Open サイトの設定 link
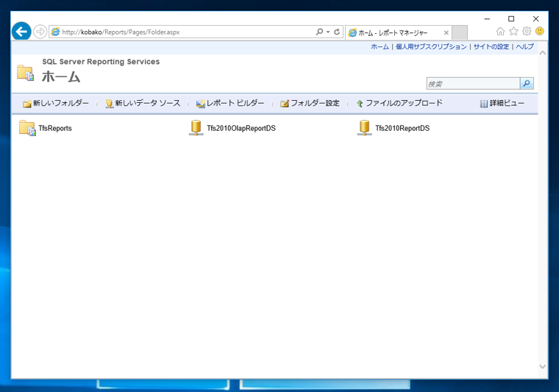The image size is (559, 392). 491,46
